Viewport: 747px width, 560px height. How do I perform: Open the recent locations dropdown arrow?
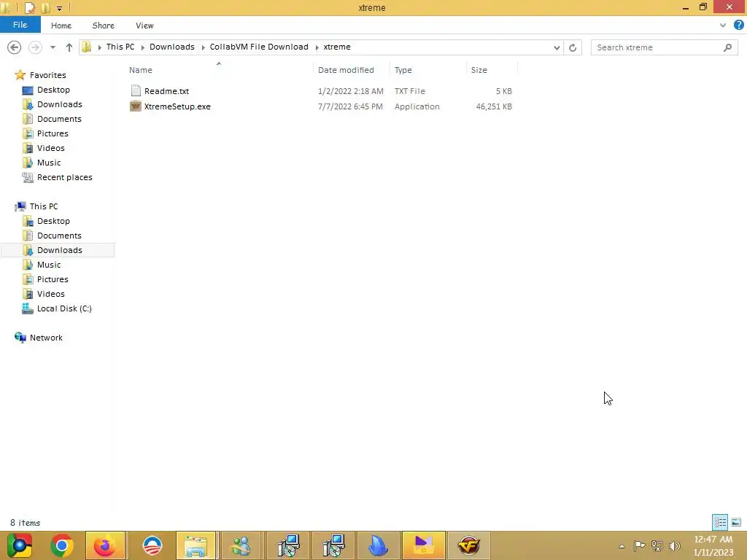[53, 47]
